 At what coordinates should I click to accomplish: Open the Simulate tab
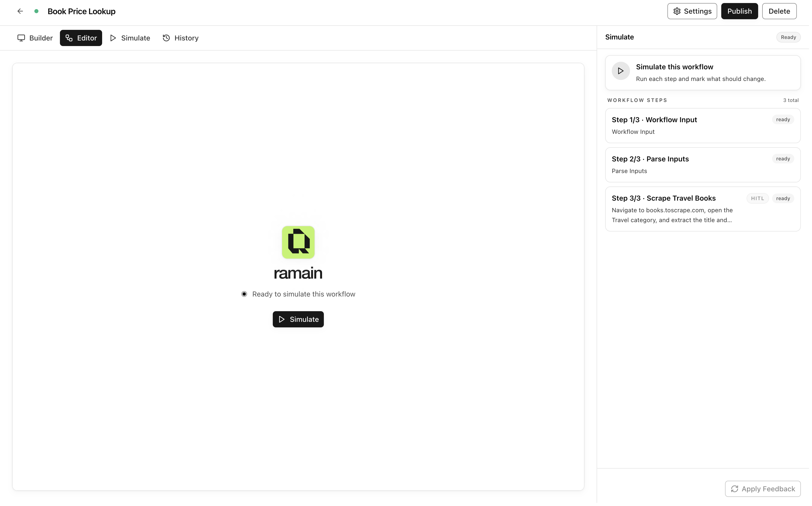(131, 38)
